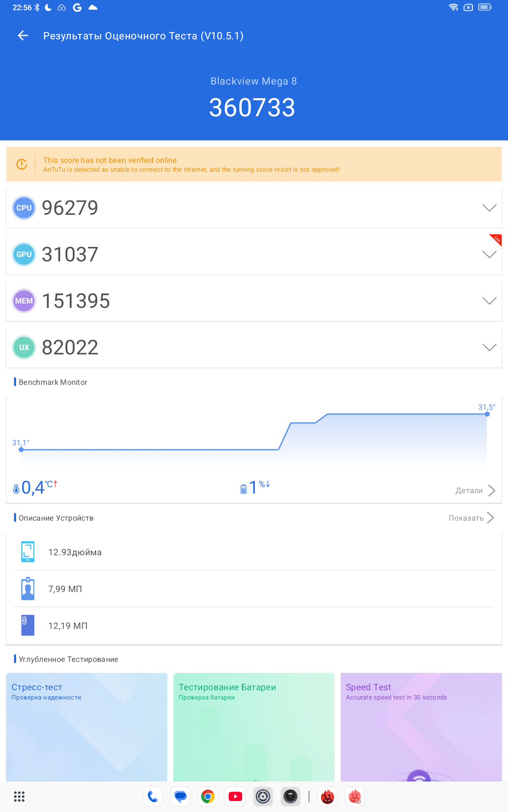This screenshot has width=508, height=812.
Task: Open Chrome browser from the dock
Action: click(x=208, y=797)
